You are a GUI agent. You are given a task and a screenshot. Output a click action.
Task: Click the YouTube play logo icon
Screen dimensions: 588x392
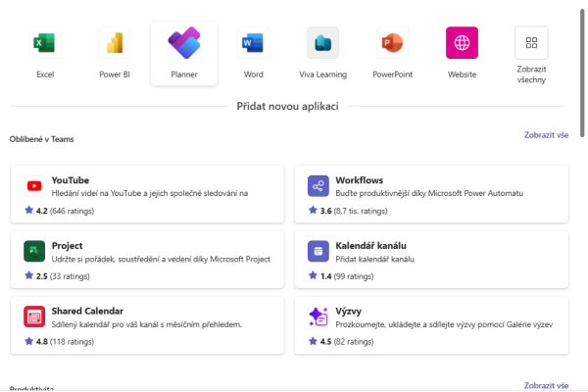(x=35, y=185)
